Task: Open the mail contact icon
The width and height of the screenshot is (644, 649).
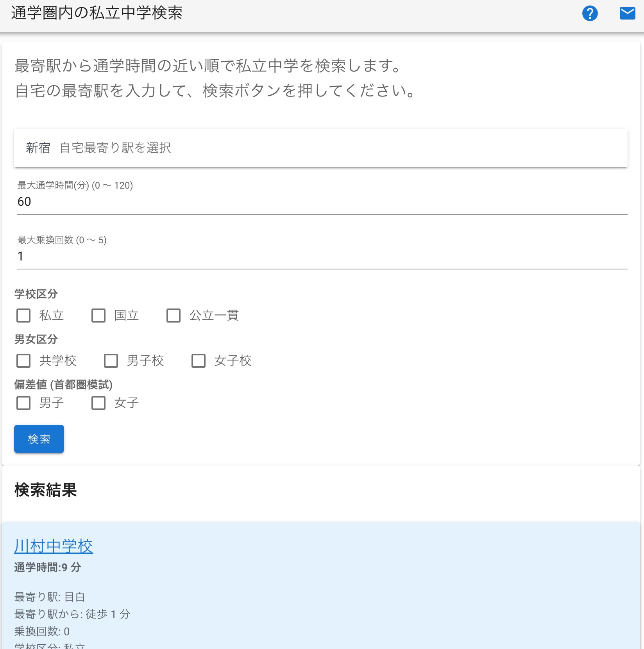Action: tap(628, 14)
